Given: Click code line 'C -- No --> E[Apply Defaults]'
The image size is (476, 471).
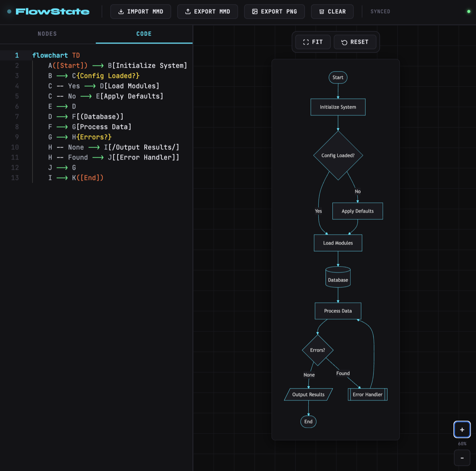Looking at the screenshot, I should click(106, 96).
